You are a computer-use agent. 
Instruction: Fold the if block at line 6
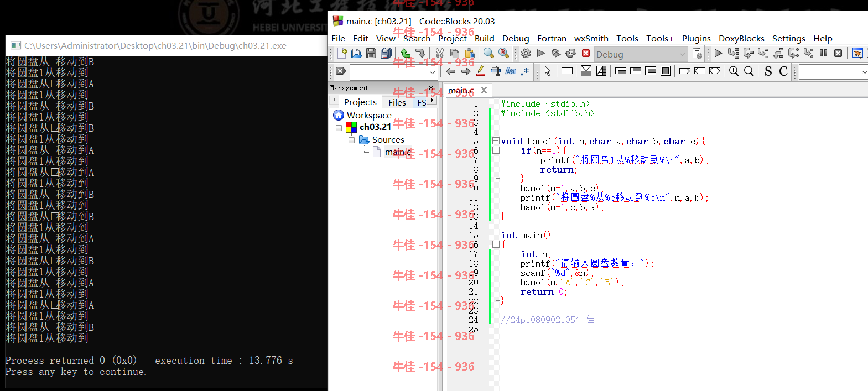click(496, 150)
